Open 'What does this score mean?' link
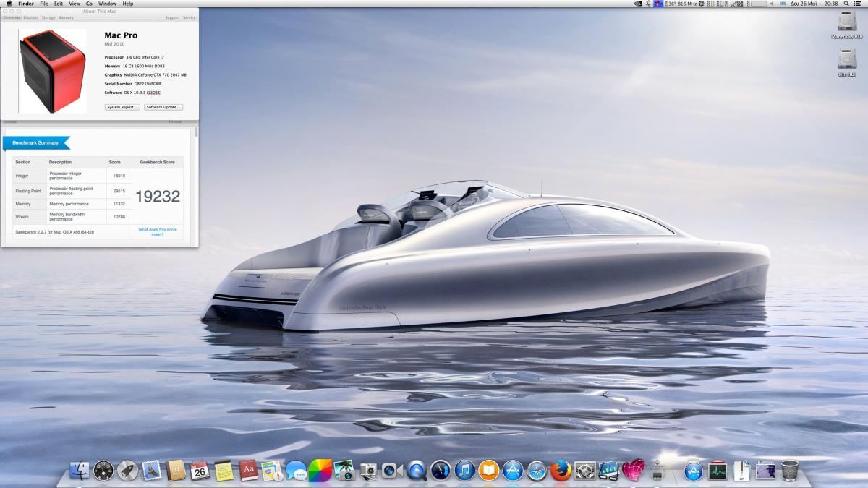Viewport: 868px width, 488px height. point(158,231)
